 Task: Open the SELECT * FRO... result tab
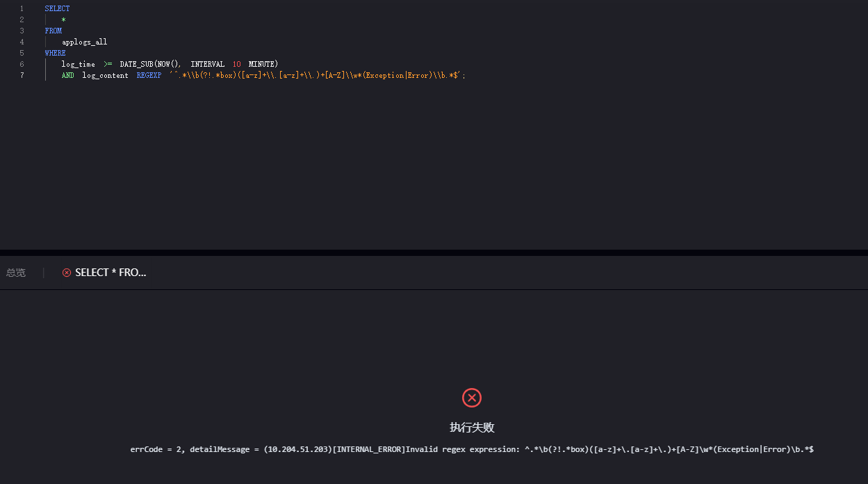click(x=110, y=273)
